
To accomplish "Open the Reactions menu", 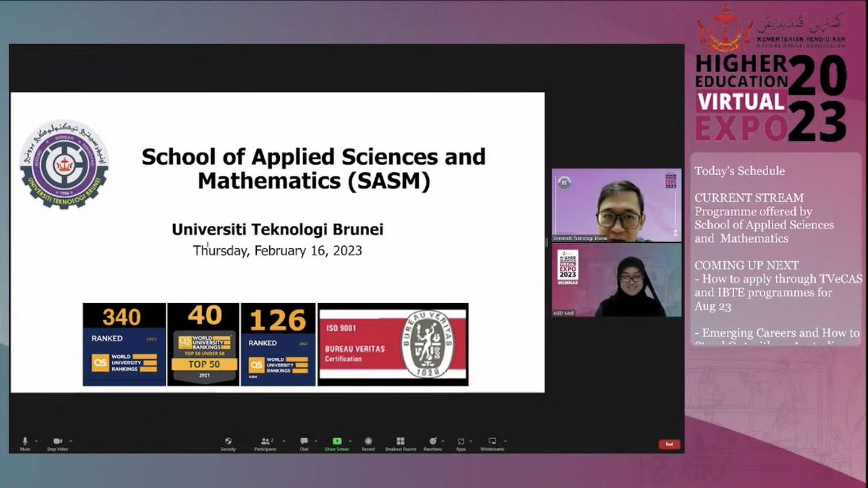I will click(x=433, y=443).
